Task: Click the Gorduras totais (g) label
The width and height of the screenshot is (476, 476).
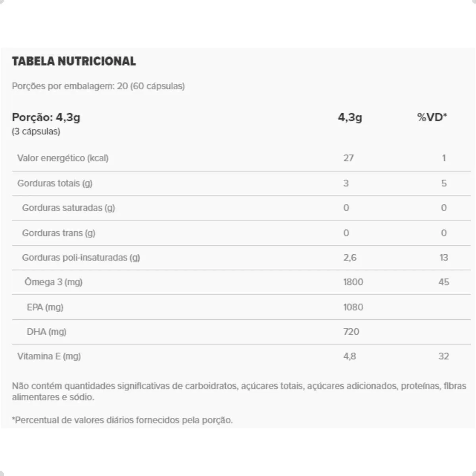Action: (x=55, y=183)
